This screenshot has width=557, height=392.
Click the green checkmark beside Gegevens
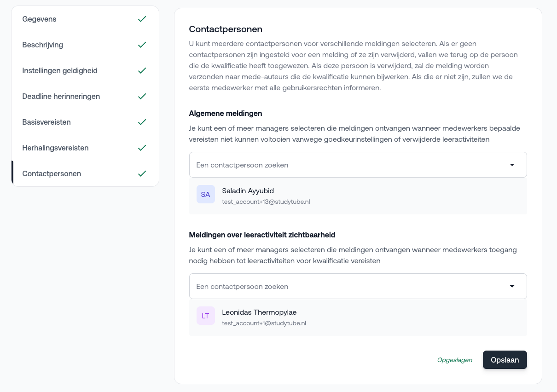click(x=142, y=19)
